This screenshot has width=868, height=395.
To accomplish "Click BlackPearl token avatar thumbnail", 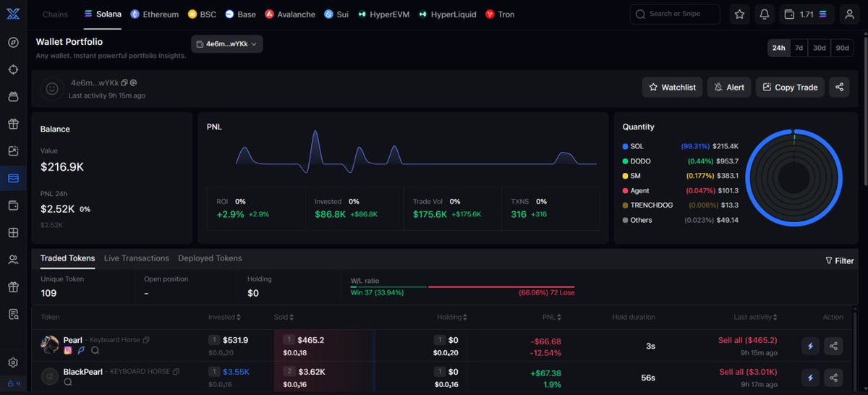I will (x=50, y=376).
